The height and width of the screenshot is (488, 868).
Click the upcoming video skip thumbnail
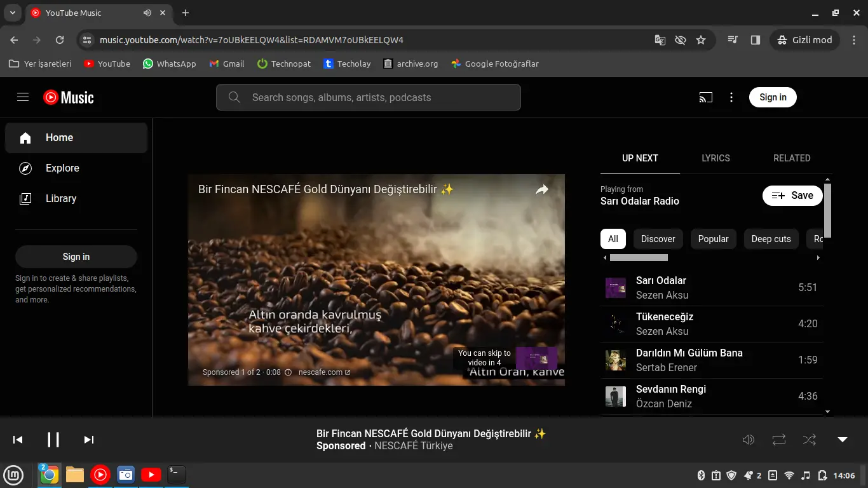(x=536, y=358)
